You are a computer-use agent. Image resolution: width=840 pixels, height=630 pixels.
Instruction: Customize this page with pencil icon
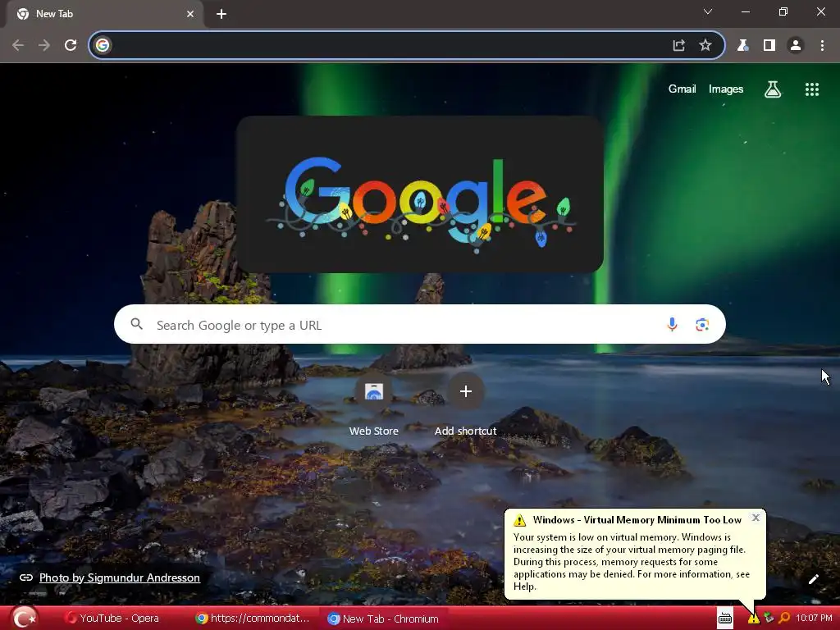click(813, 579)
